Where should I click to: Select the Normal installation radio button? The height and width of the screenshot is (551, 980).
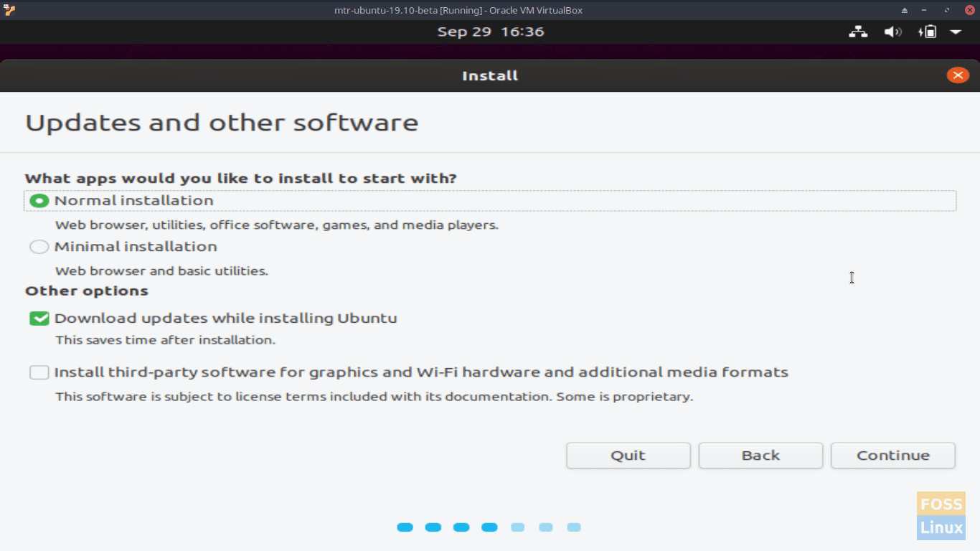39,201
